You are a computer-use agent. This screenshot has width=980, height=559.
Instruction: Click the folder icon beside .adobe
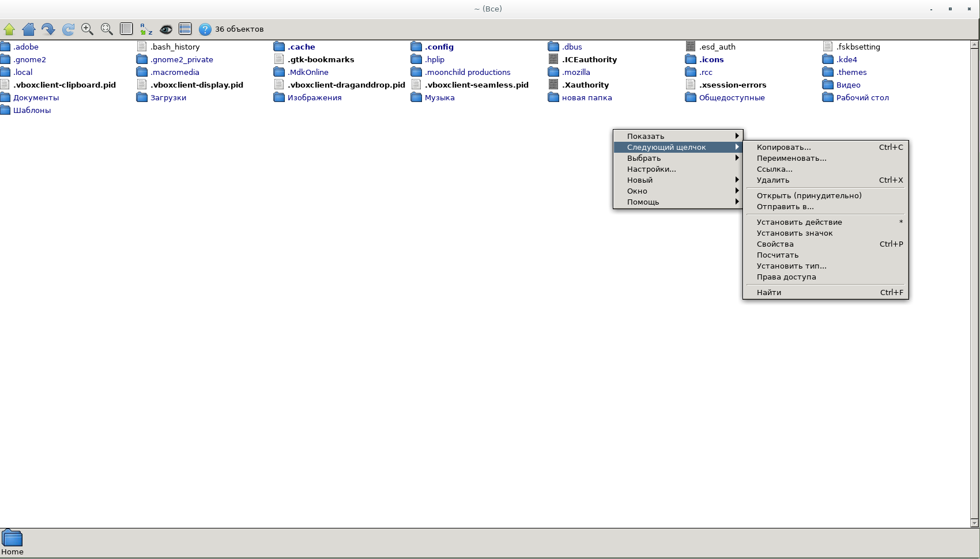point(5,47)
